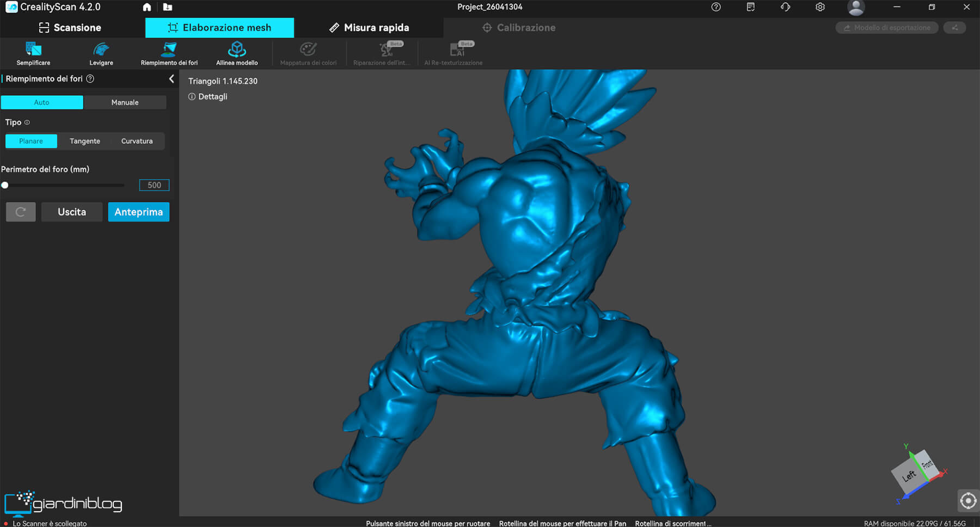980x527 pixels.
Task: Choose the Curvatura fill type
Action: point(137,141)
